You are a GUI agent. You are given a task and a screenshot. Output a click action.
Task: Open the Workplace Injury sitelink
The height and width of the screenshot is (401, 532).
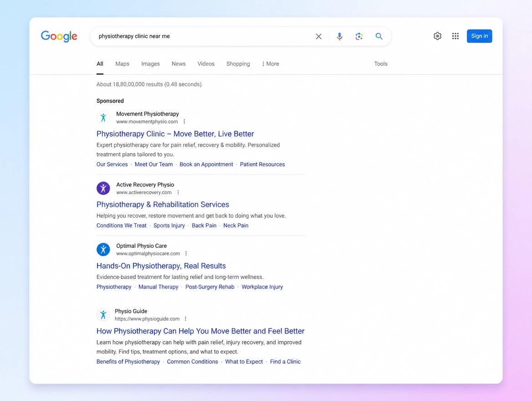click(262, 287)
